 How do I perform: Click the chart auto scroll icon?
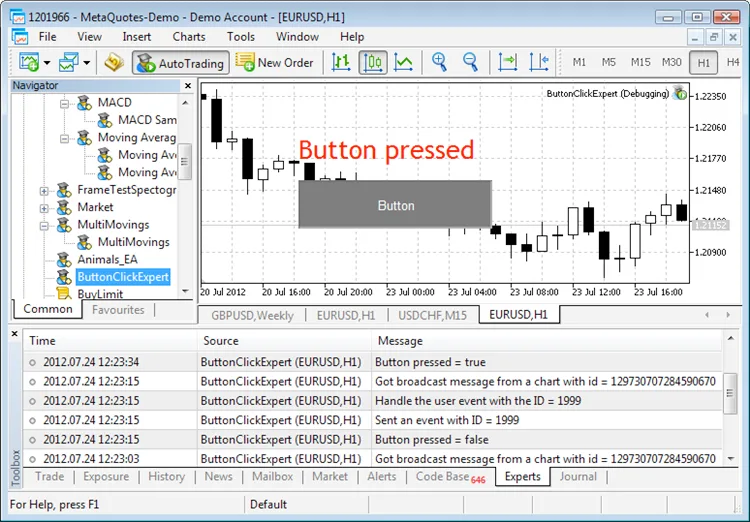508,62
